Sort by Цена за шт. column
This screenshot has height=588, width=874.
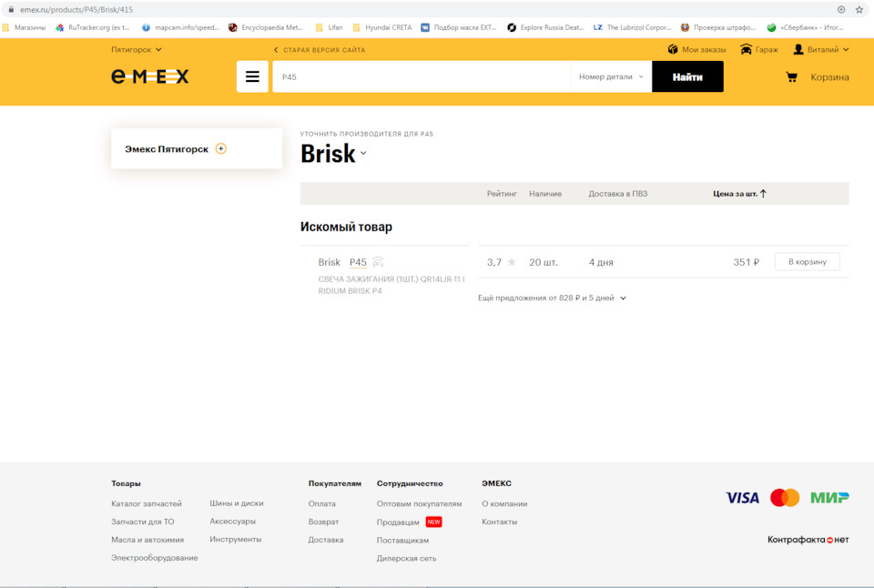click(x=739, y=194)
